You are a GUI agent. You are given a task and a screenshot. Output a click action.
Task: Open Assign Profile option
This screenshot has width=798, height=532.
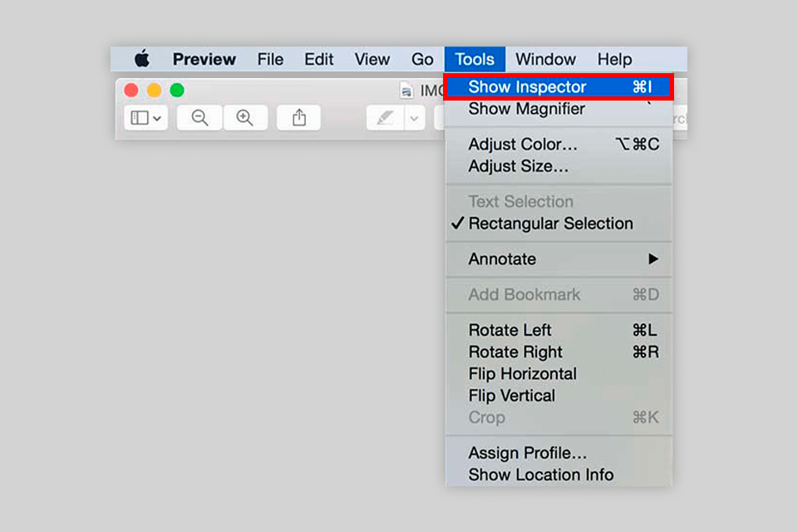[527, 453]
